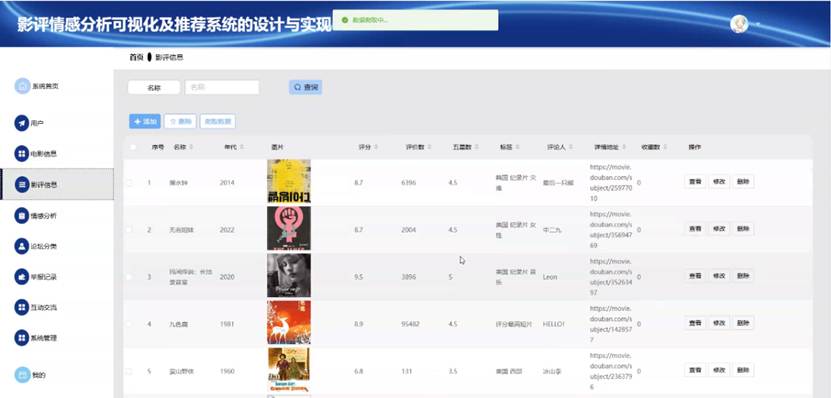
Task: Click the sort arrows on 标签 column
Action: (517, 147)
